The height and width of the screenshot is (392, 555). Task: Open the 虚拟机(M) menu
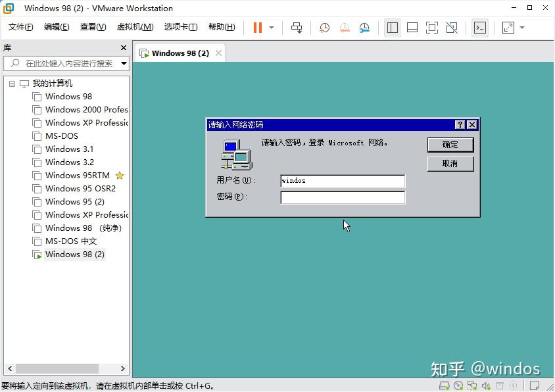[135, 28]
